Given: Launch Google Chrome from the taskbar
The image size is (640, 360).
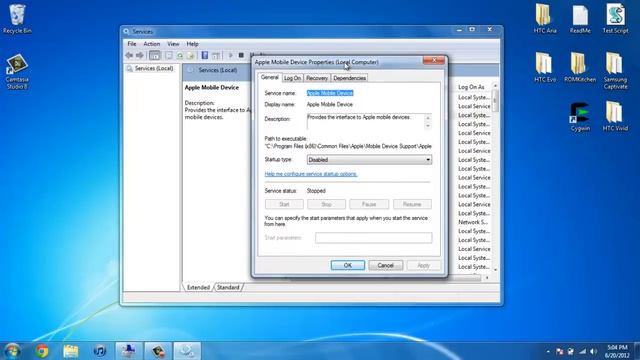Looking at the screenshot, I should (x=42, y=351).
